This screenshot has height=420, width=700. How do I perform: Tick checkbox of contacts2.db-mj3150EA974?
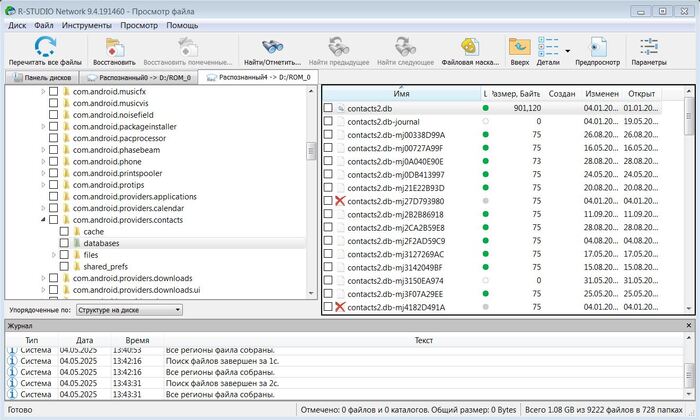[328, 280]
